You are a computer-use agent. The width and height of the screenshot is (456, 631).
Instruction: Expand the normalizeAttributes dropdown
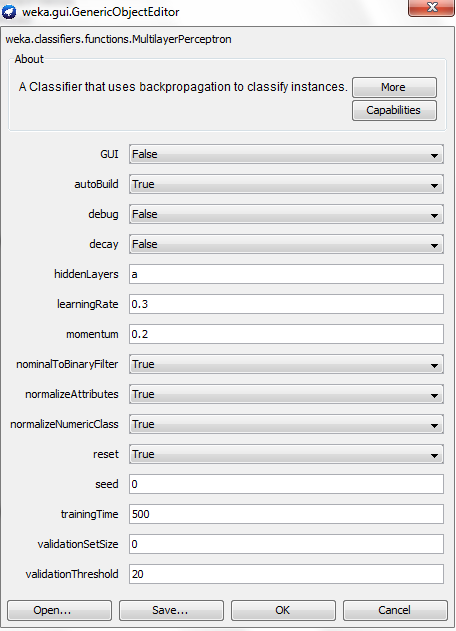click(x=286, y=394)
